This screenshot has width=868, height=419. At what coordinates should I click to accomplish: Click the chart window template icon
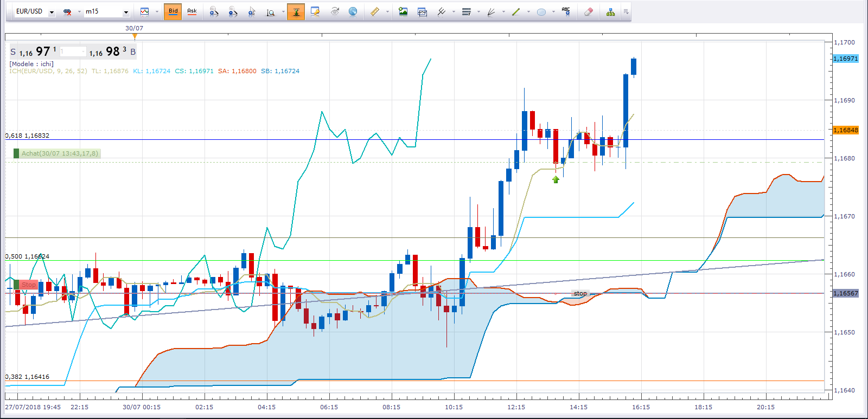point(422,12)
